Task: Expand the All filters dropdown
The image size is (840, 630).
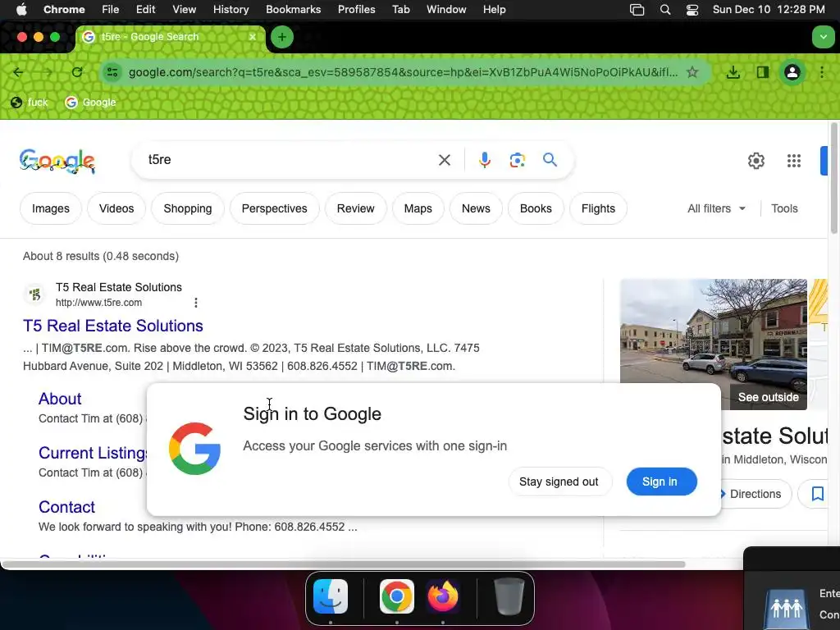Action: [x=716, y=208]
